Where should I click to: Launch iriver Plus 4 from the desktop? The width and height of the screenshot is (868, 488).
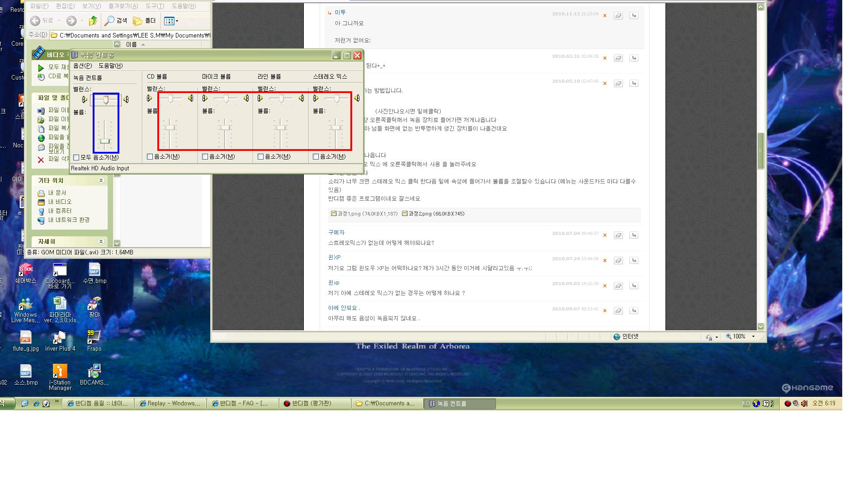pos(60,341)
